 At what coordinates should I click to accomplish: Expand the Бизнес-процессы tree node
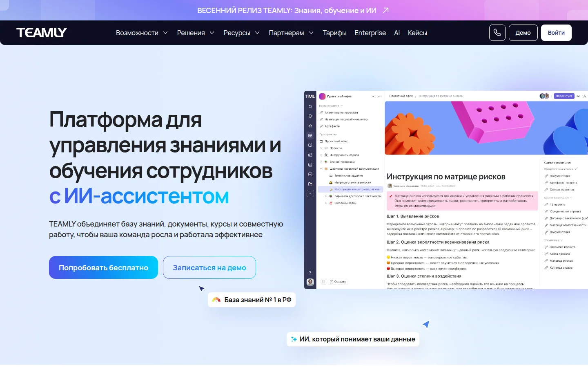pos(321,162)
